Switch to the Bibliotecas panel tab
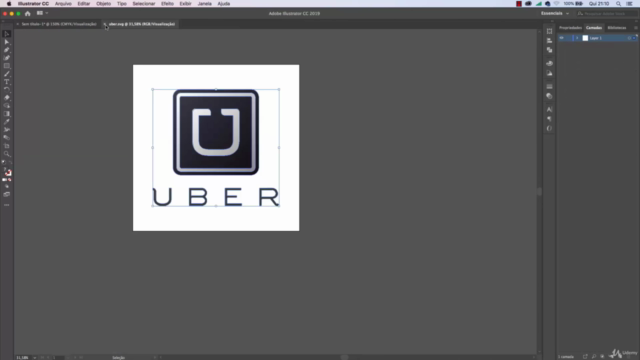 (x=616, y=28)
